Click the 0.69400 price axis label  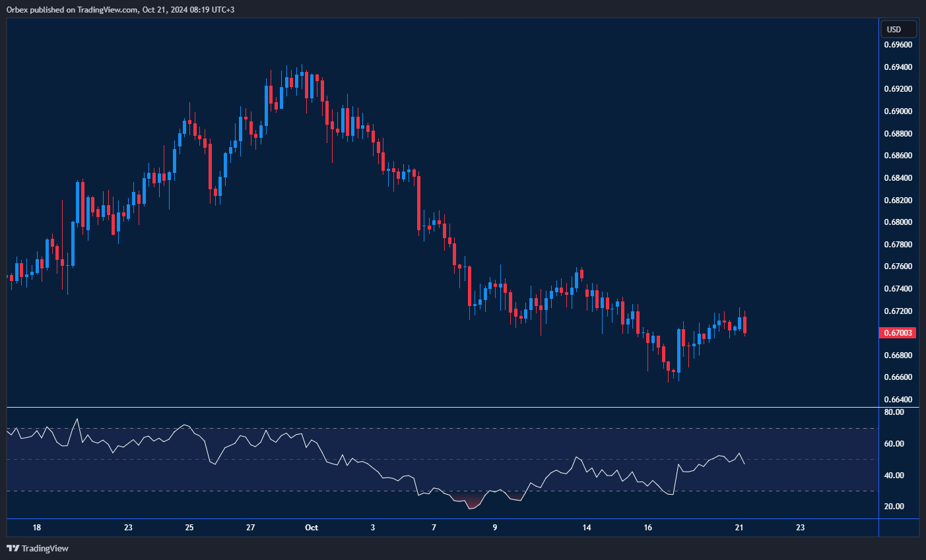898,67
